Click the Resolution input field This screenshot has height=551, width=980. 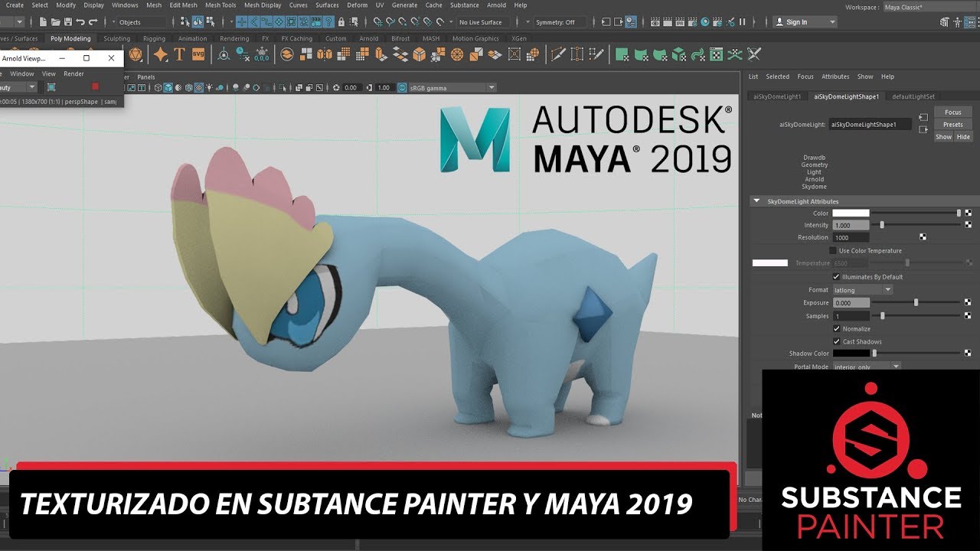851,237
